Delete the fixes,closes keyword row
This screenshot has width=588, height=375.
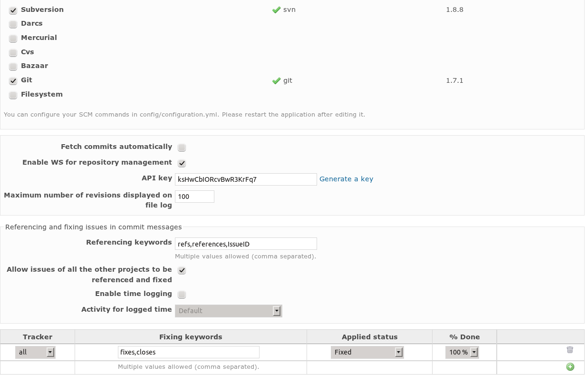pyautogui.click(x=570, y=350)
